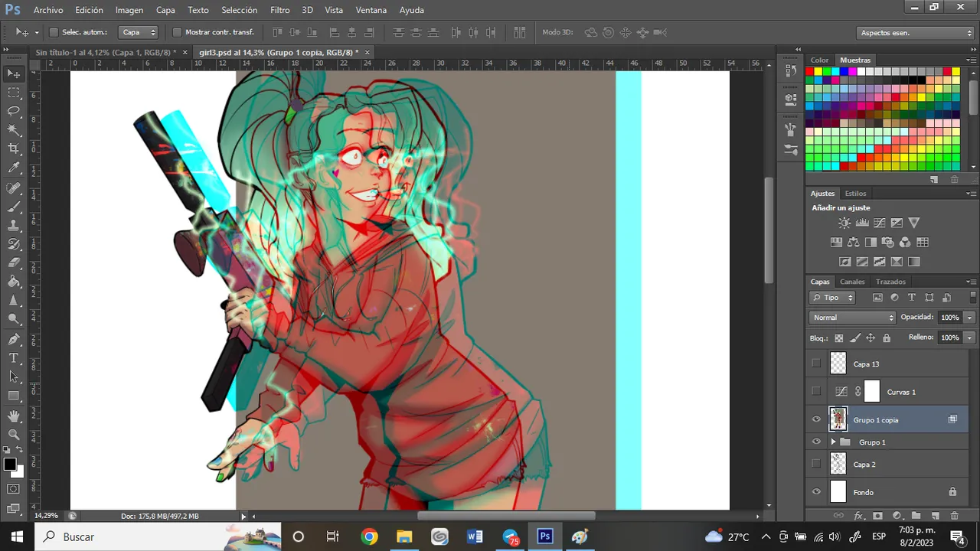Viewport: 980px width, 551px height.
Task: Open the Filtro menu
Action: click(279, 10)
